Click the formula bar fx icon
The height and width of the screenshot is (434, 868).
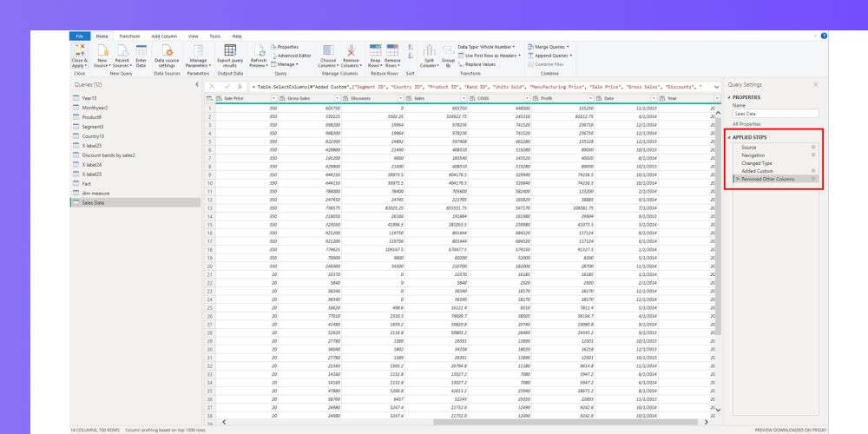coord(240,87)
